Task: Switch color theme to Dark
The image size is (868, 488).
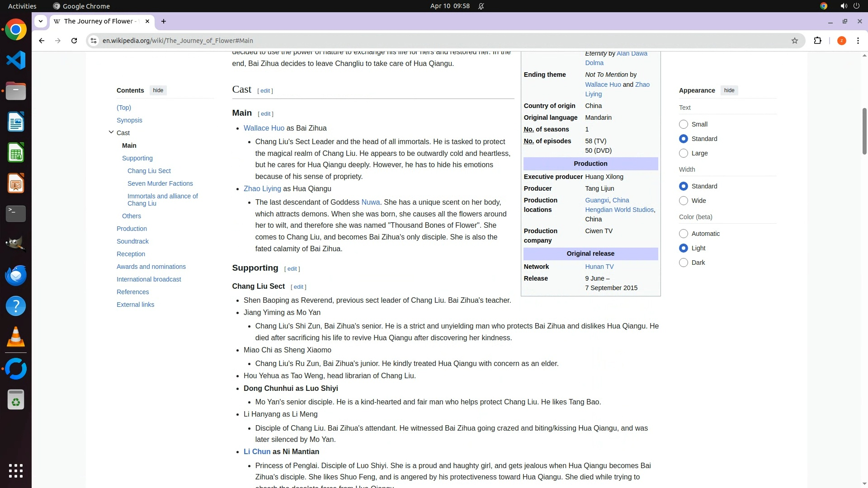Action: pos(684,263)
